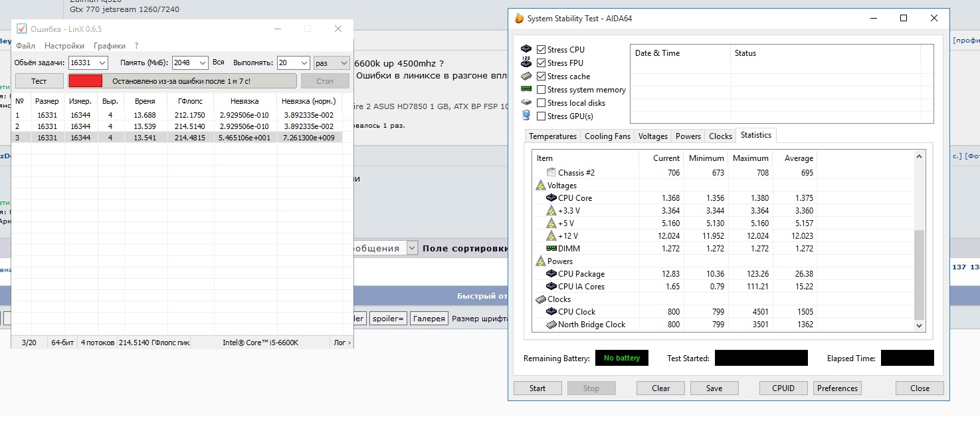Click the North Bridge Clock icon
980x431 pixels.
coord(551,325)
